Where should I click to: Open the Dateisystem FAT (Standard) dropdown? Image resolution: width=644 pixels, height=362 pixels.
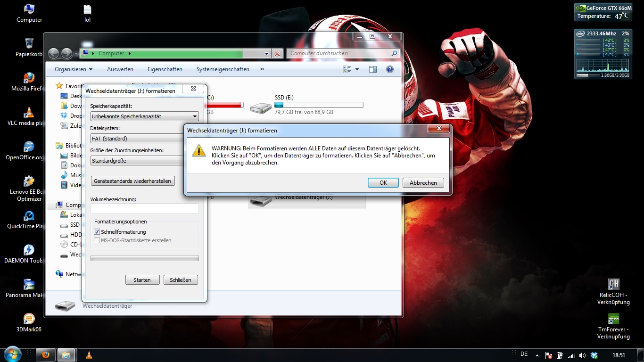click(137, 139)
